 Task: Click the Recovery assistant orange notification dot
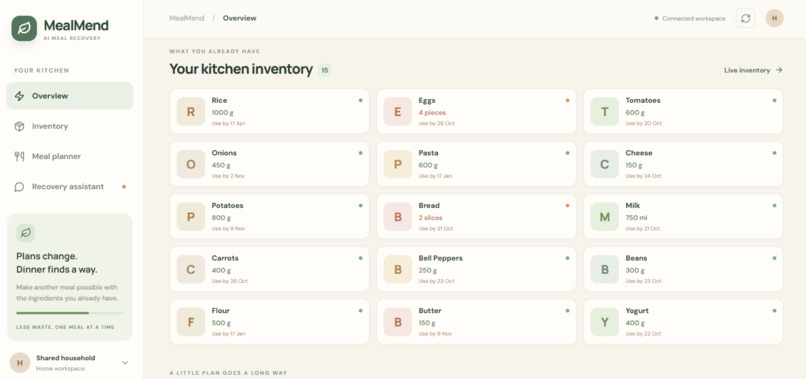point(124,187)
